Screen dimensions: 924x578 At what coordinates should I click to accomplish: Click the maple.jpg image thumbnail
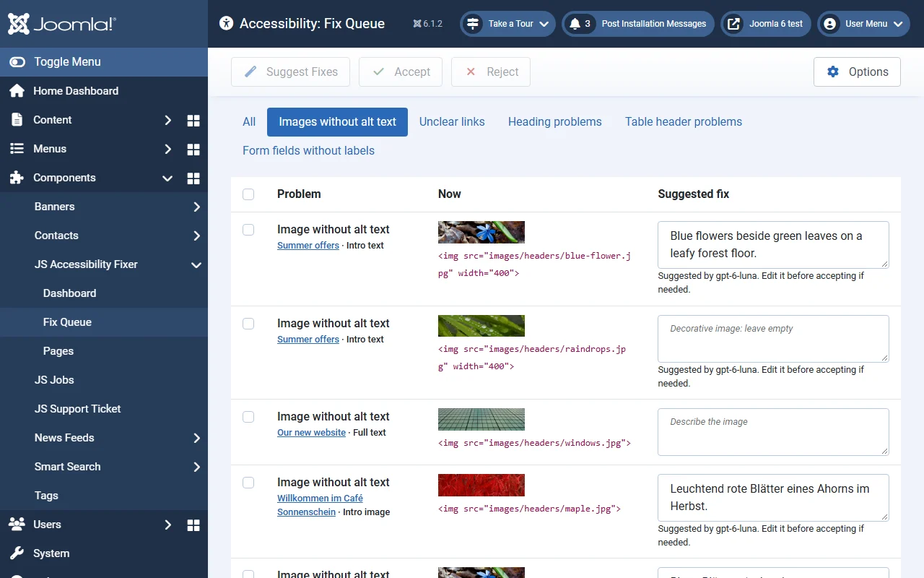coord(481,485)
